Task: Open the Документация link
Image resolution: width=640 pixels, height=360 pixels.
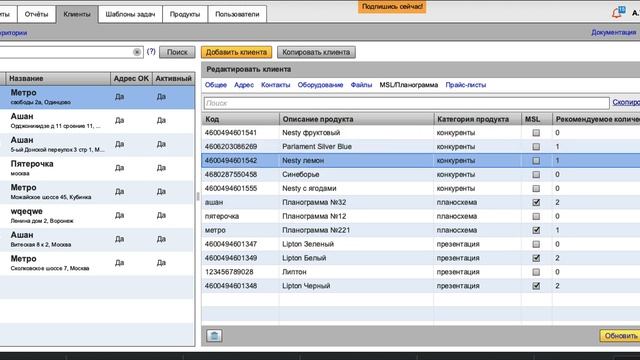Action: pyautogui.click(x=613, y=32)
